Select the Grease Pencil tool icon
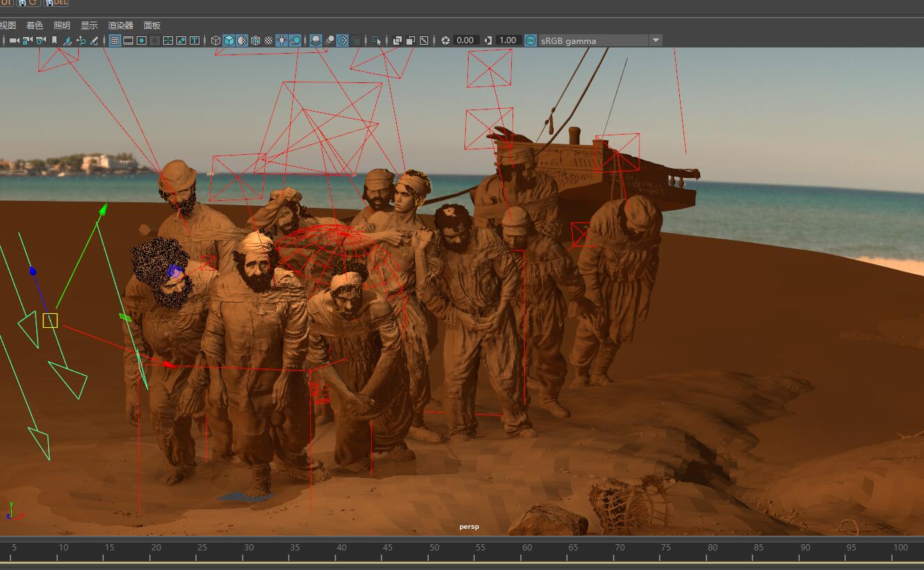This screenshot has width=924, height=570. click(x=93, y=40)
